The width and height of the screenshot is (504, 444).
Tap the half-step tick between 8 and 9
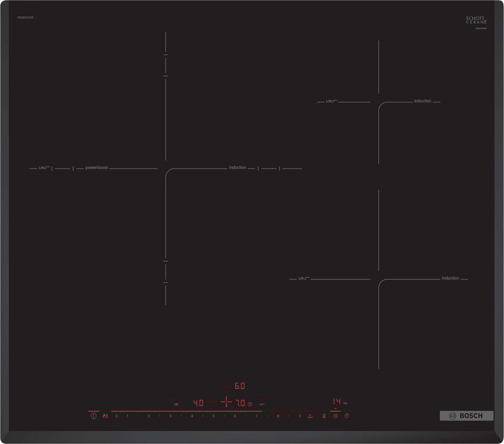click(289, 416)
